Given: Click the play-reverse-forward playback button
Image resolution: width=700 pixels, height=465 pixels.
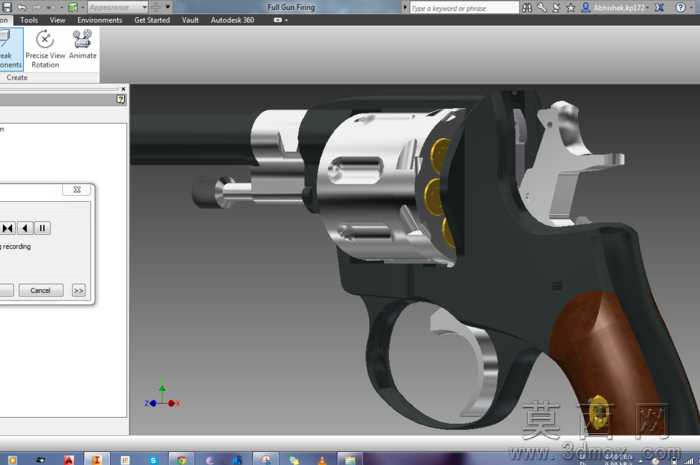Looking at the screenshot, I should [x=8, y=228].
